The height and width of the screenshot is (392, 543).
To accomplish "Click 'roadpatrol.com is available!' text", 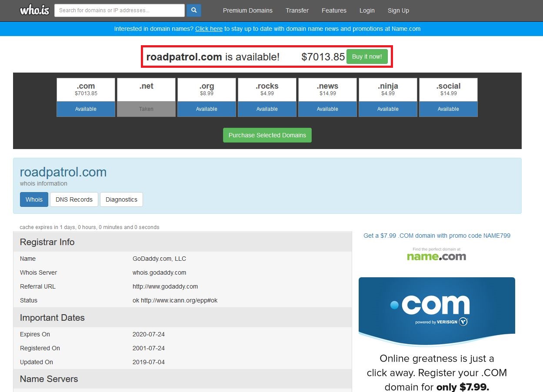I will tap(213, 56).
